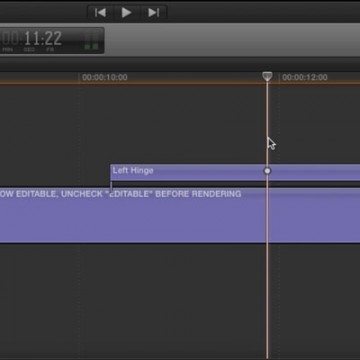Click the go-to-start transport button
Image resolution: width=360 pixels, height=360 pixels.
(100, 13)
